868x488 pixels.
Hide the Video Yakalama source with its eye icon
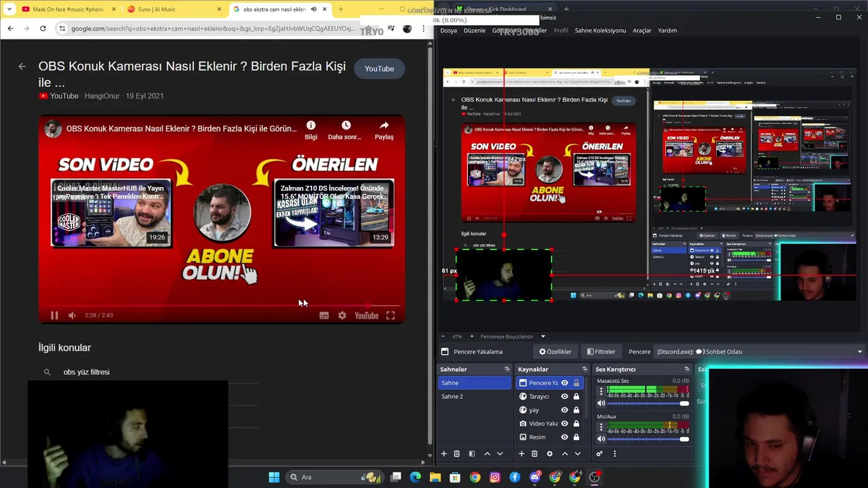[564, 424]
